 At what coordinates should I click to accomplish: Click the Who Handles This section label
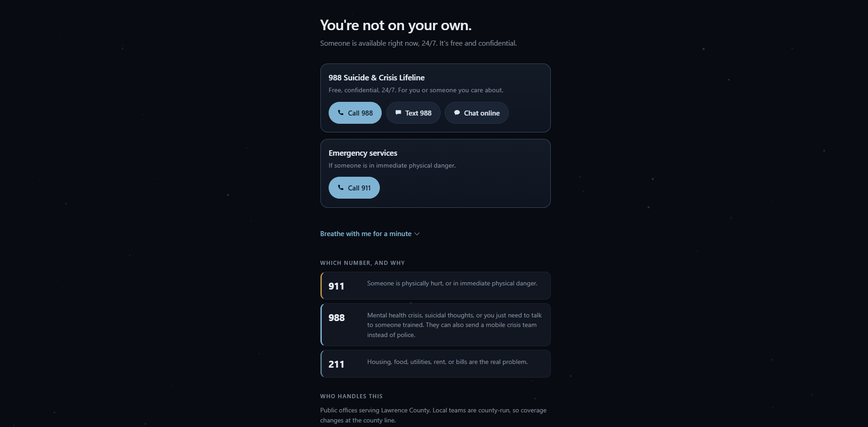pyautogui.click(x=351, y=396)
